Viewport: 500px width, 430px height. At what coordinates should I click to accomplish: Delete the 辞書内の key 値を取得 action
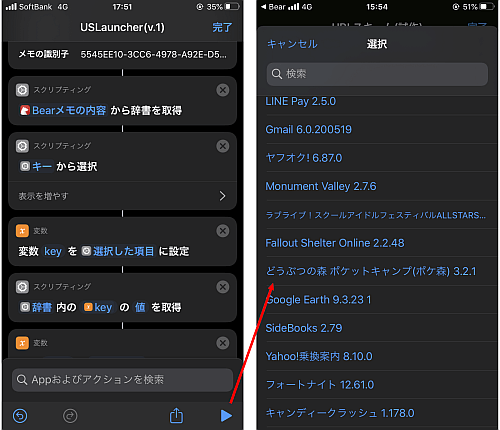(x=223, y=287)
